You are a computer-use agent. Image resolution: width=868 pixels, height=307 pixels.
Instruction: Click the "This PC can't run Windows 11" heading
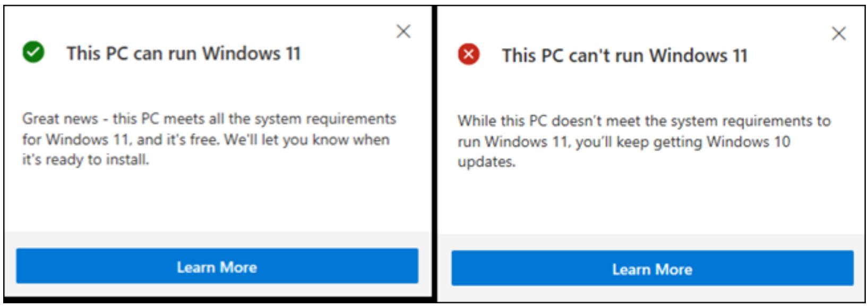point(624,56)
